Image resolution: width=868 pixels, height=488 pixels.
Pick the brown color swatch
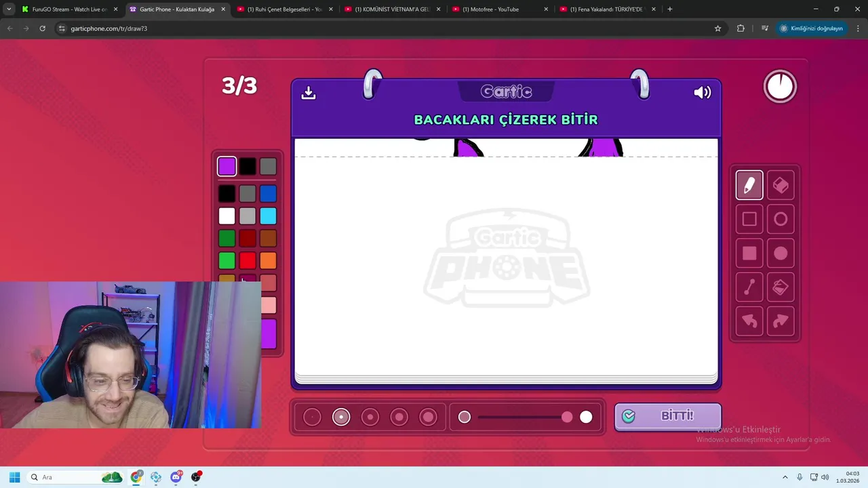tap(268, 239)
